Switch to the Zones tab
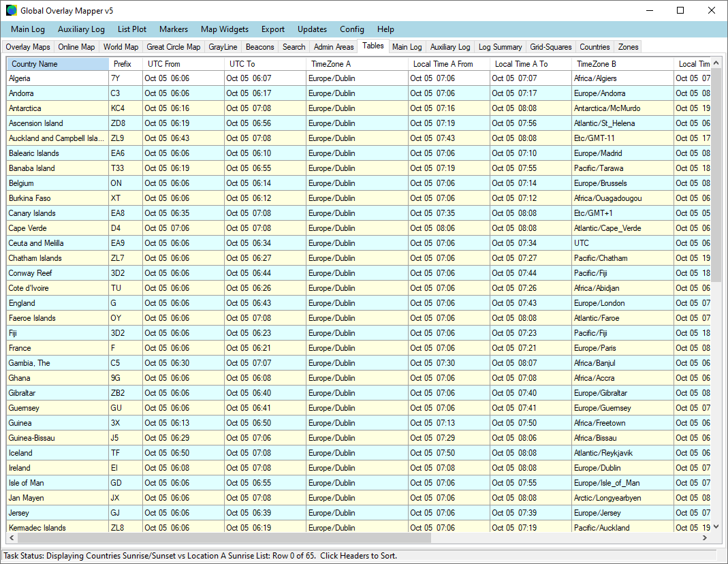Viewport: 728px width, 564px height. [x=628, y=47]
